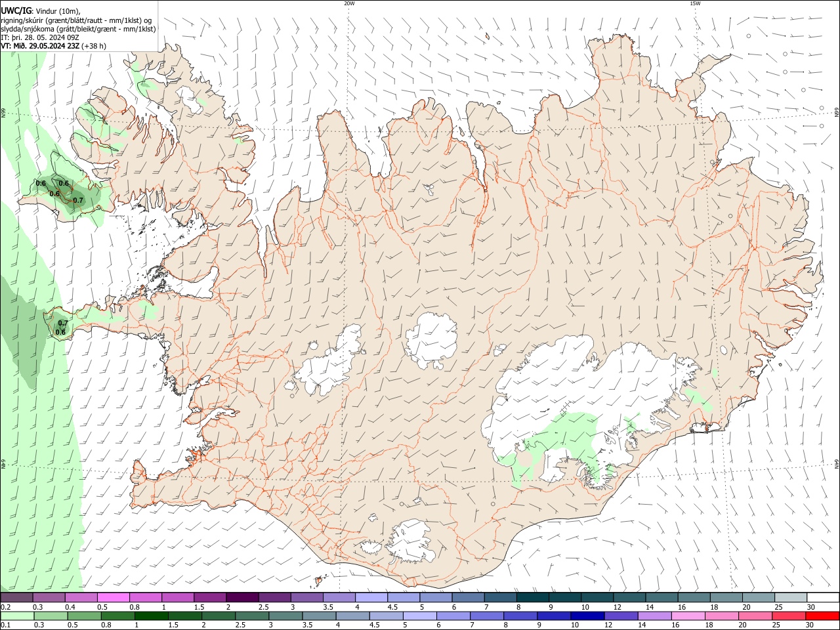Select the light blue bottom-row swatch between 5 and 6
This screenshot has height=630, width=840.
coord(420,616)
